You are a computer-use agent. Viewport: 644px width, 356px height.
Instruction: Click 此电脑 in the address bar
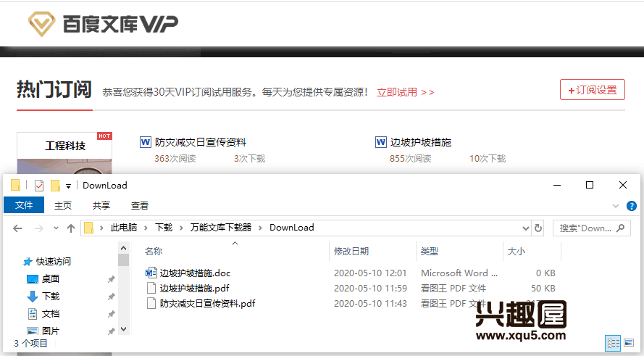coord(124,228)
